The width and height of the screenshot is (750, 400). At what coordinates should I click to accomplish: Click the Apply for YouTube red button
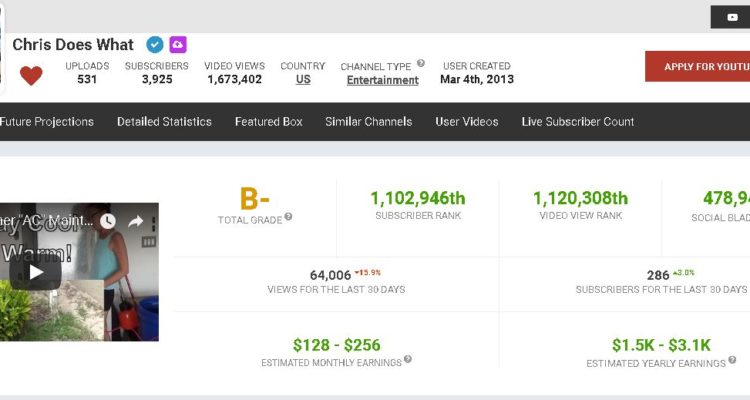tap(697, 67)
